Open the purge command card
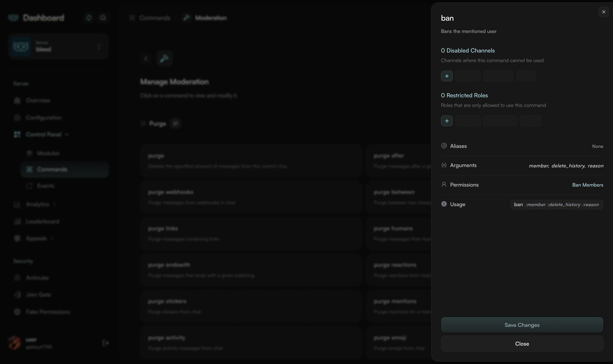Screen dimensions: 613x364 click(251, 161)
